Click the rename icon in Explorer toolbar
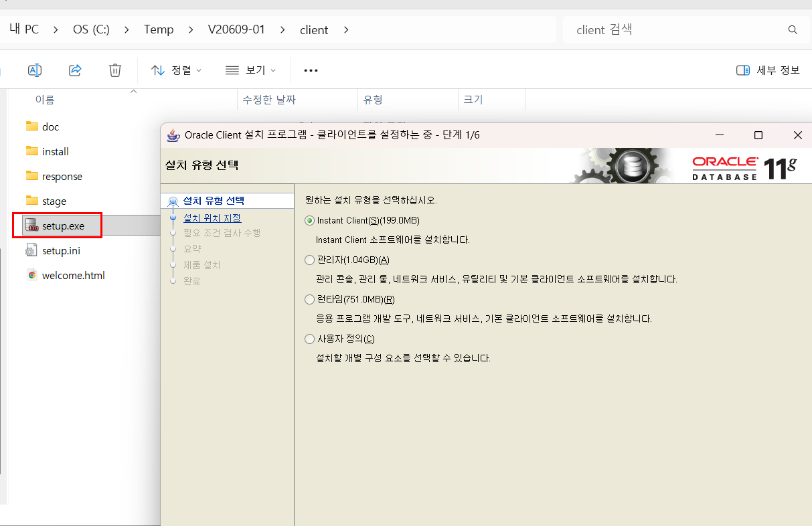Viewport: 812px width, 526px height. [35, 70]
